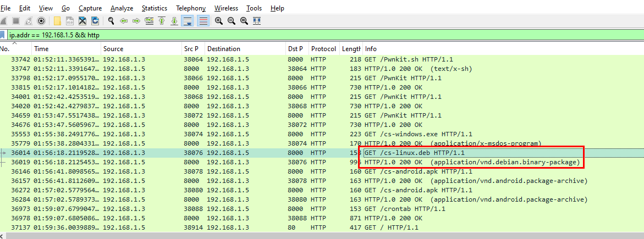Click the horizontal scrollbar at bottom
Screen dimensions: 644x239
click(322, 236)
